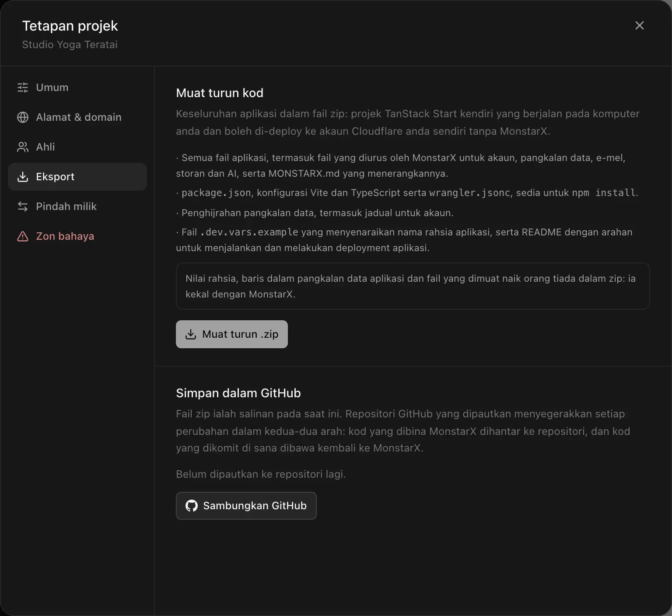This screenshot has width=672, height=616.
Task: Switch to Alamat & domain tab
Action: [77, 117]
